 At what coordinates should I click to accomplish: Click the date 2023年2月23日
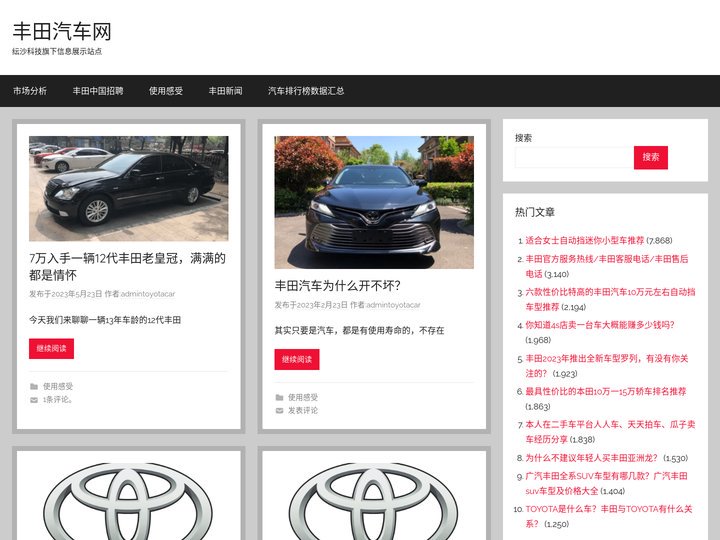tap(322, 305)
